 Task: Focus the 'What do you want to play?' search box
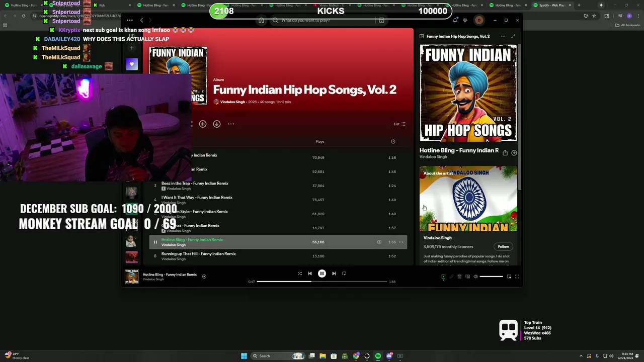322,21
